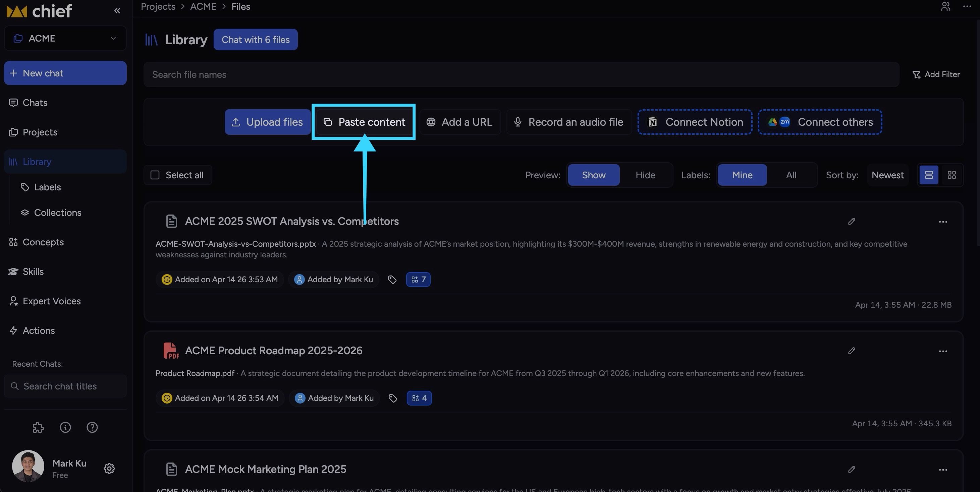Open Mark Ku's profile avatar
Screen dimensions: 980x492
click(28, 466)
